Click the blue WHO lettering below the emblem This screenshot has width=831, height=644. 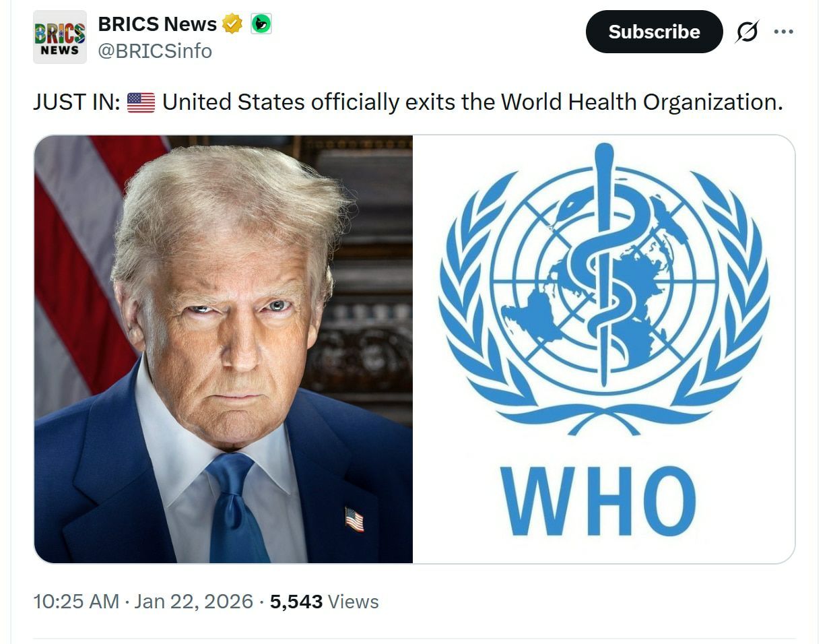tap(598, 501)
